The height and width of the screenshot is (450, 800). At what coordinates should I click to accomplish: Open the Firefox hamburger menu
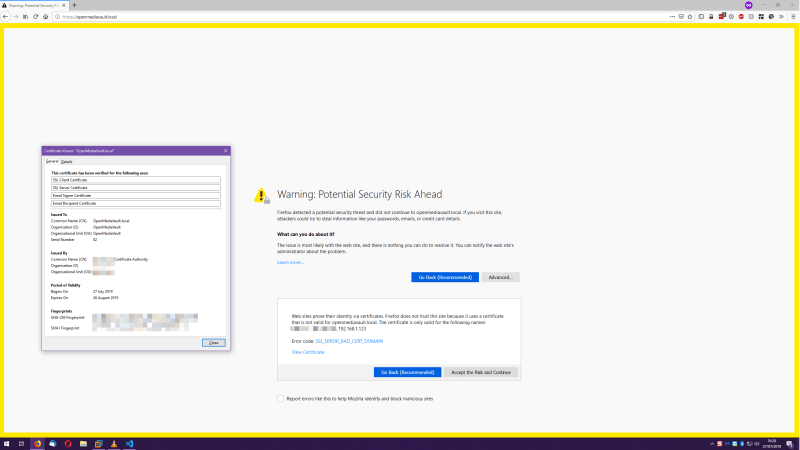[793, 17]
